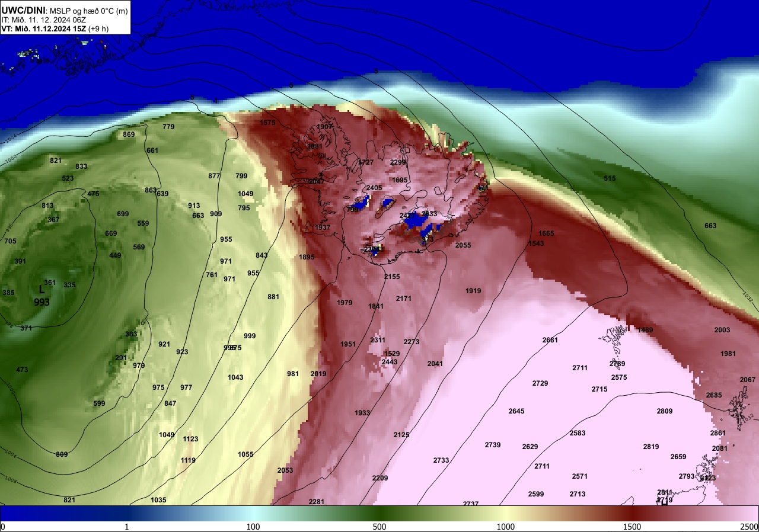
Task: Click the 2739 height value
Action: coord(493,445)
